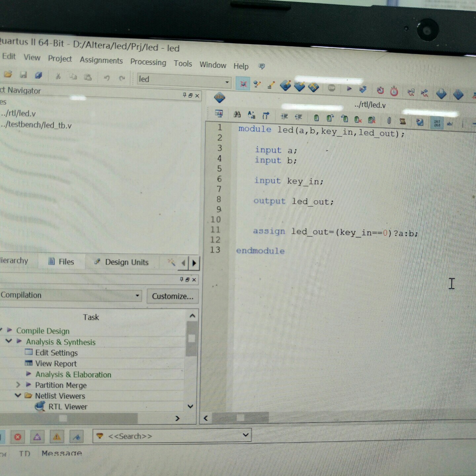The image size is (476, 476).
Task: Click the Customize... button
Action: pos(173,296)
